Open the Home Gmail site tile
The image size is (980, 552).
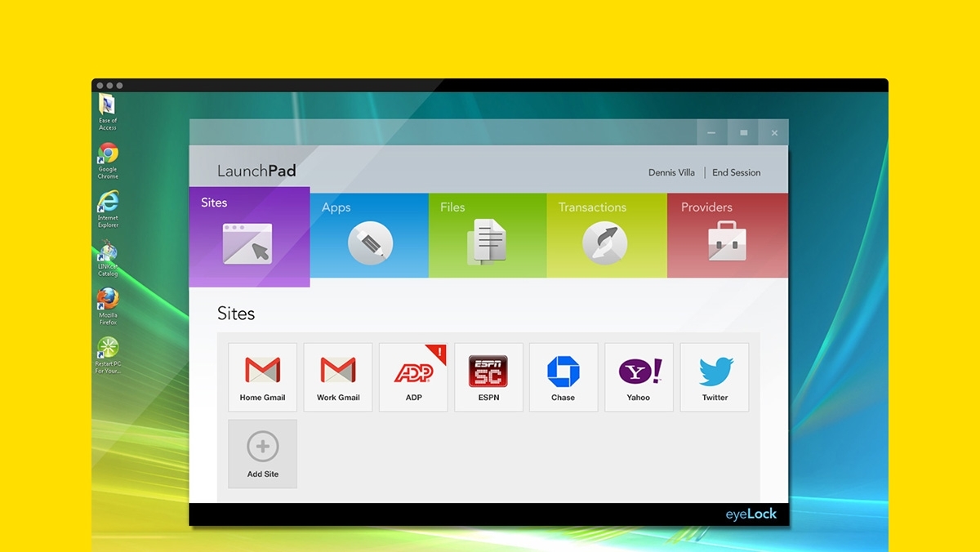tap(262, 377)
